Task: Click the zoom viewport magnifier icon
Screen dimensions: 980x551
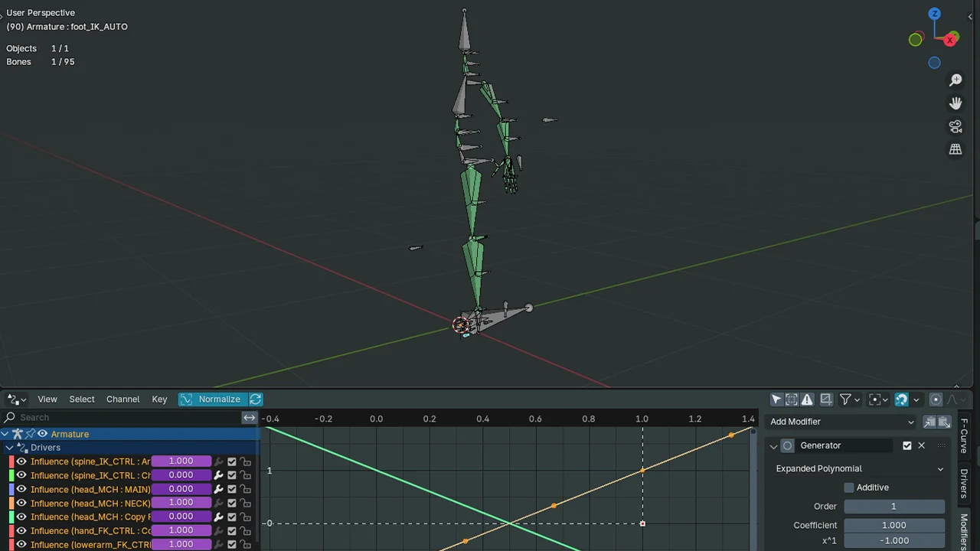Action: [955, 80]
